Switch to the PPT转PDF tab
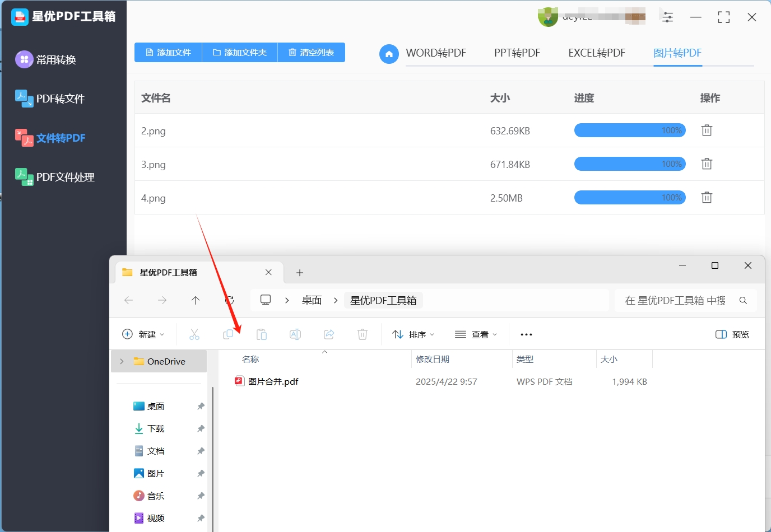The image size is (771, 532). [517, 53]
